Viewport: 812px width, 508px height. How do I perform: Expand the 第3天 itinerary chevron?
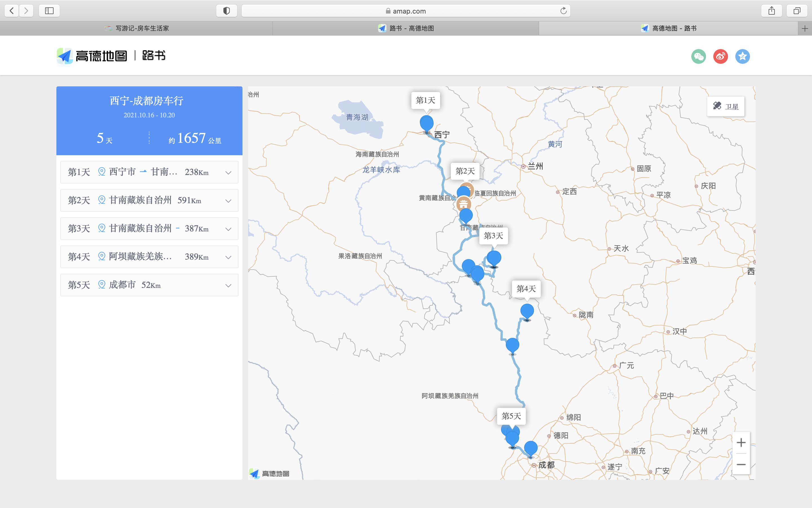tap(228, 229)
